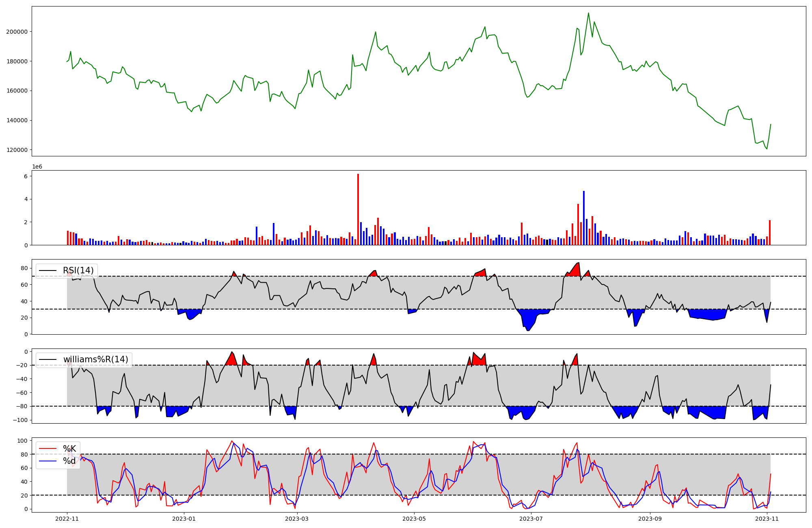
Task: Click the 2023-01 x-axis date label
Action: click(x=184, y=519)
